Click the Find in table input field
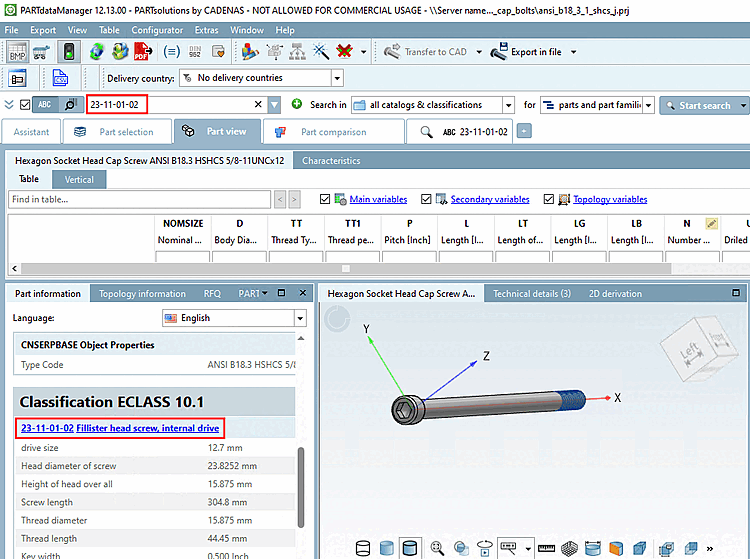750x559 pixels. click(139, 199)
